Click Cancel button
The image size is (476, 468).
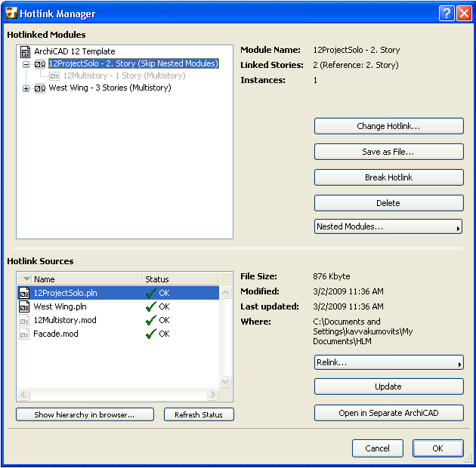pos(378,448)
